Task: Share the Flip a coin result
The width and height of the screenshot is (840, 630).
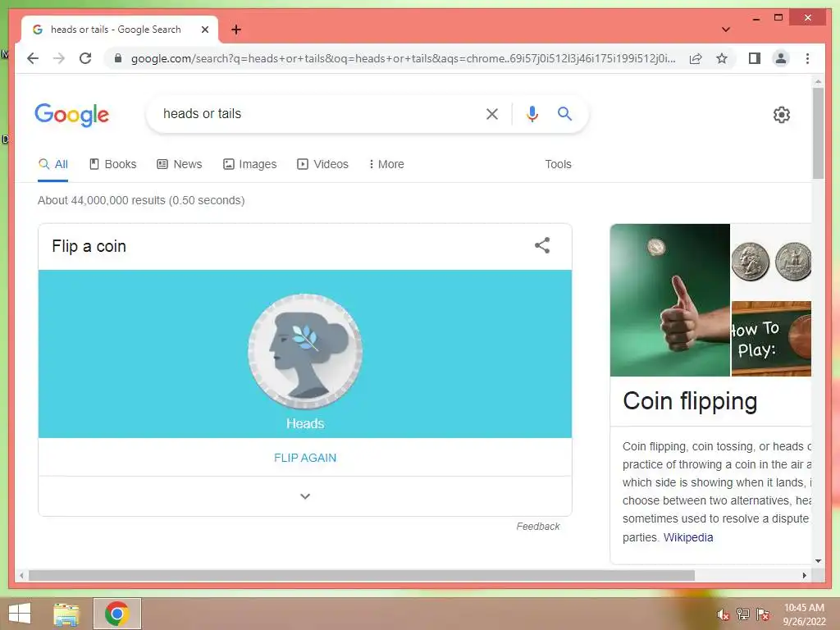Action: tap(542, 245)
